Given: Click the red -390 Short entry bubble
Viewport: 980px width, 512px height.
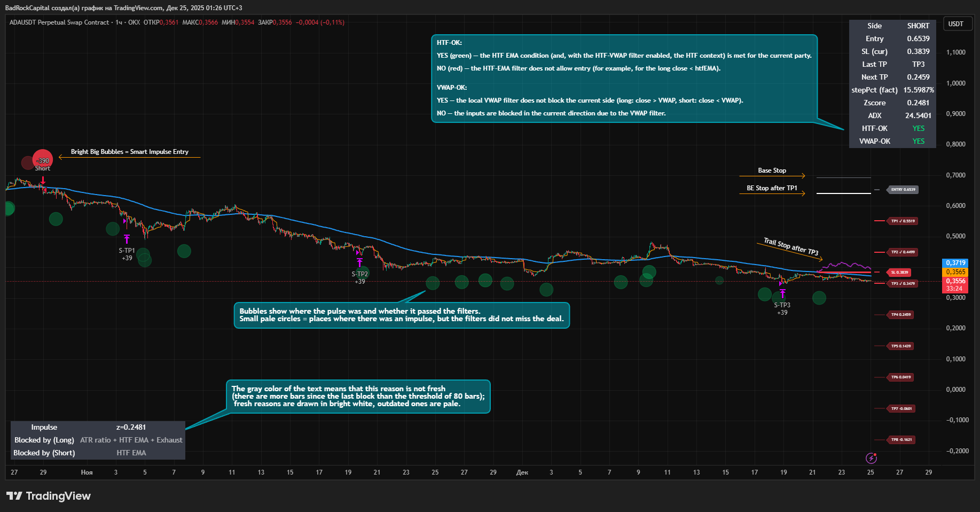Looking at the screenshot, I should pyautogui.click(x=43, y=160).
